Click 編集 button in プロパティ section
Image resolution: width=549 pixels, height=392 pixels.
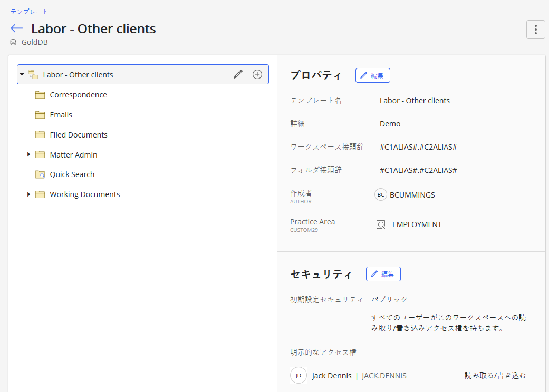(x=372, y=75)
